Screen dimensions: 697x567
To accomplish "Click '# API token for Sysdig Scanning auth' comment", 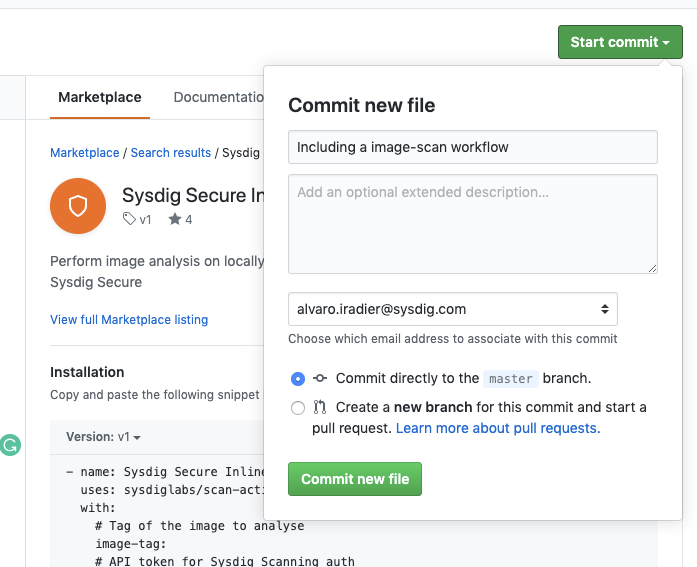I will 225,562.
